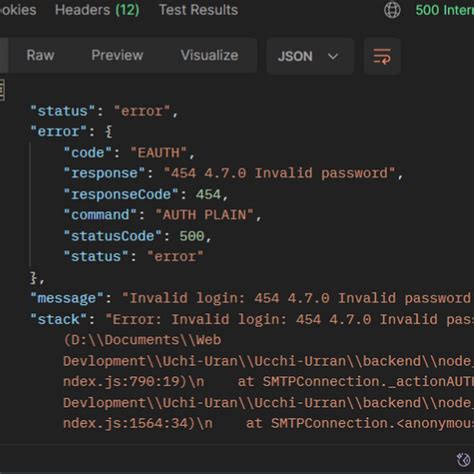Click the responseCode value 454

coord(208,194)
